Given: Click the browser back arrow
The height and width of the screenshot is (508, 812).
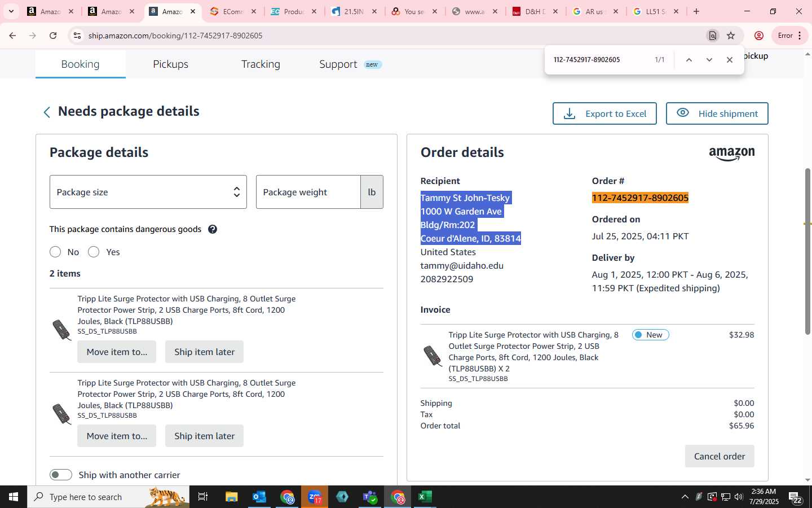Looking at the screenshot, I should [12, 36].
